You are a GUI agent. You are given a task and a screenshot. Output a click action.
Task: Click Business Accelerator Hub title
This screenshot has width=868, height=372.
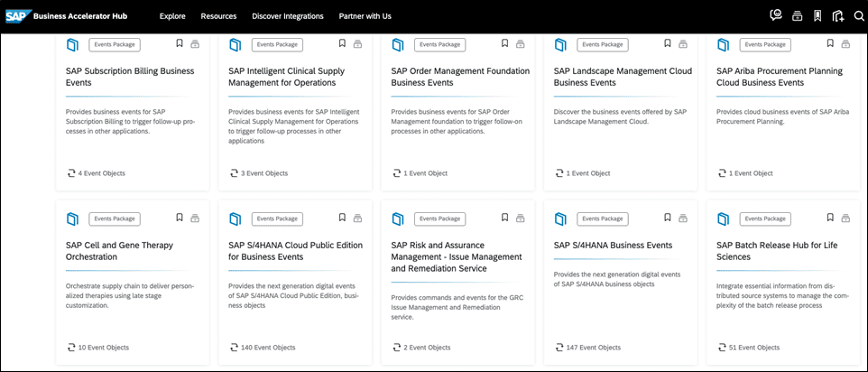click(x=80, y=16)
